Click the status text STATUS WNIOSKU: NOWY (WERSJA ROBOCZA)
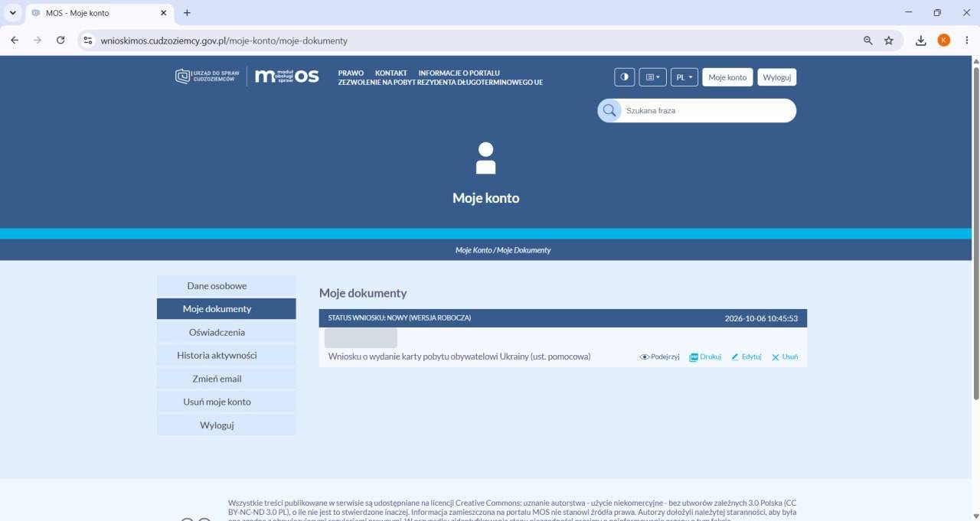 point(400,317)
